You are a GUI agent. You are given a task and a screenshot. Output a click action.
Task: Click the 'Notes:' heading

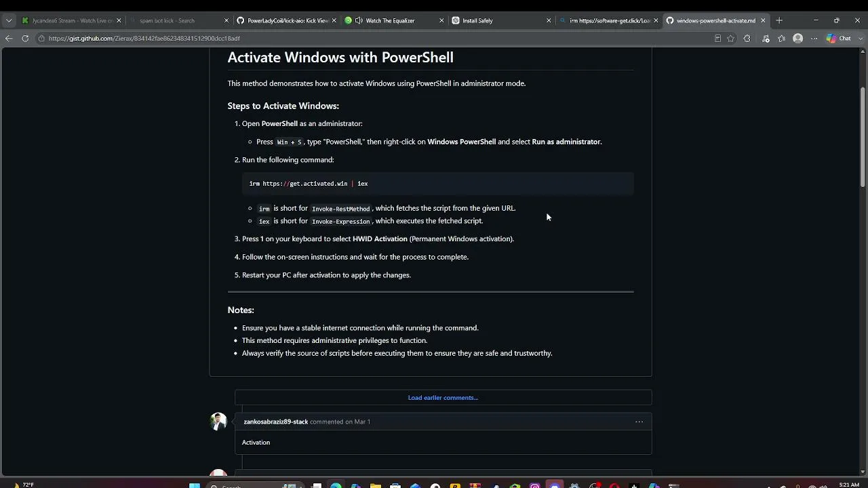[x=241, y=310]
